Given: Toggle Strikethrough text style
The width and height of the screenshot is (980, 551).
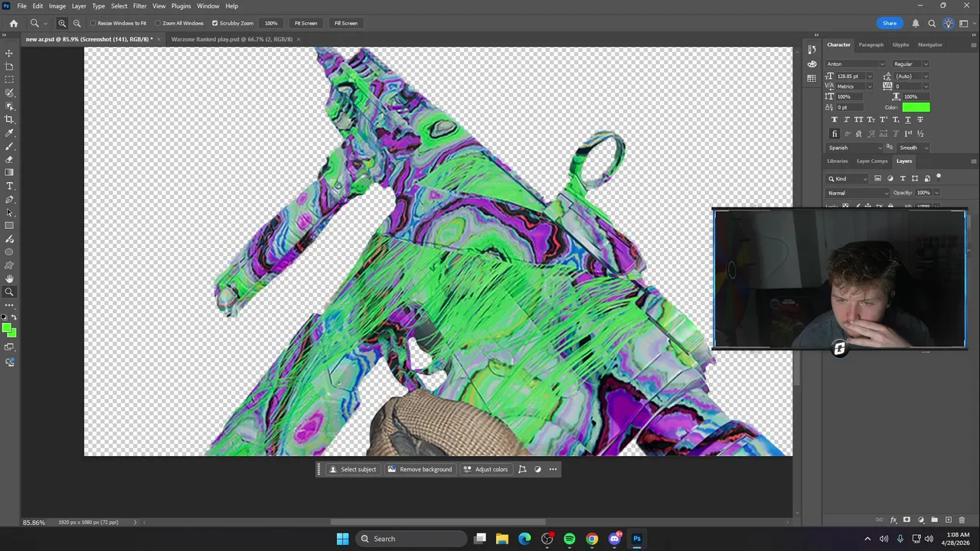Looking at the screenshot, I should coord(920,119).
